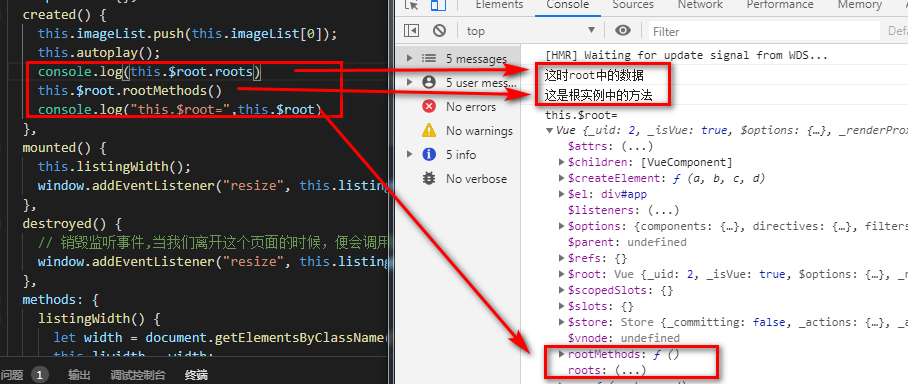
Task: Toggle the device toolbar icon
Action: [439, 5]
